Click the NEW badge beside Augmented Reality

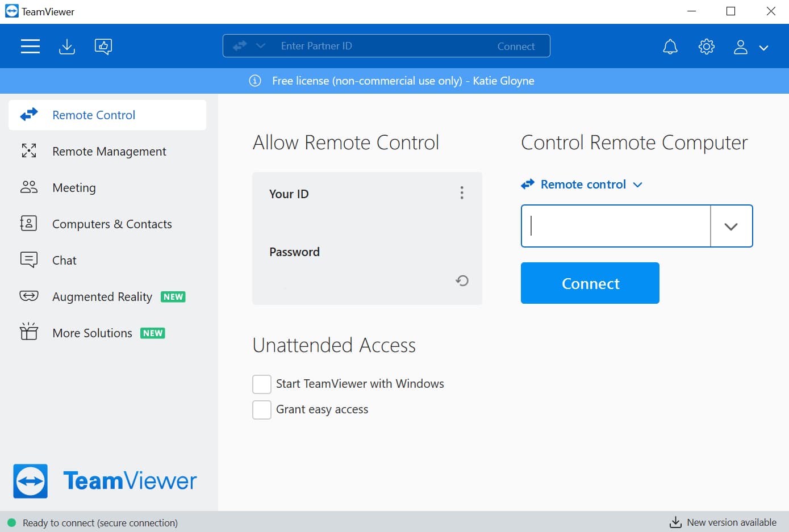pyautogui.click(x=173, y=297)
